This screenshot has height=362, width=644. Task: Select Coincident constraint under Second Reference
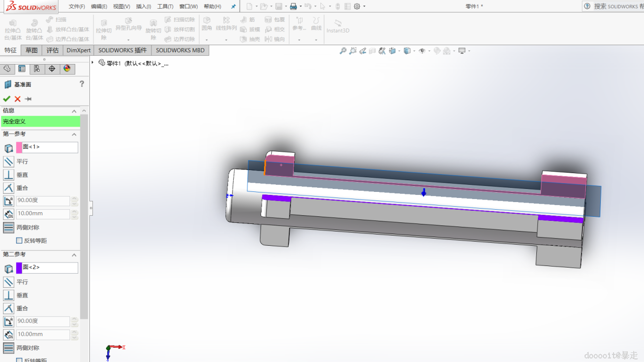(x=9, y=308)
